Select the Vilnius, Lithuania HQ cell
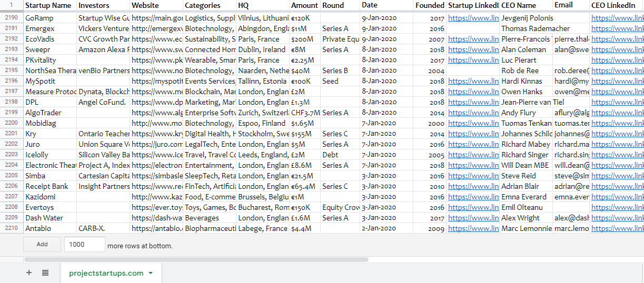 pos(263,18)
